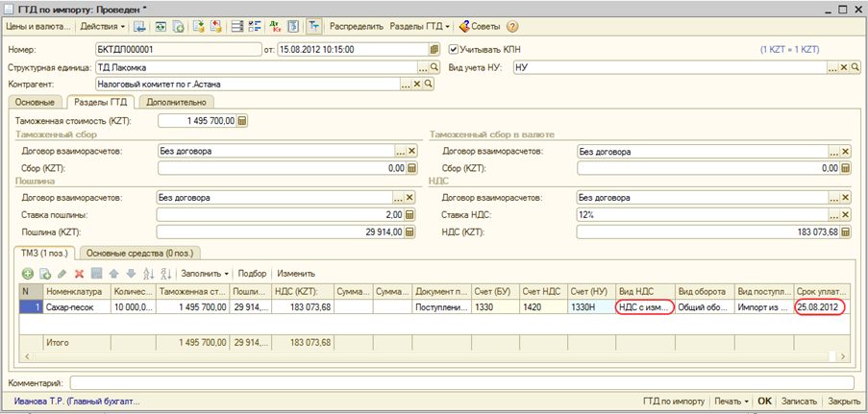868x414 pixels.
Task: Click the green add row icon
Action: click(28, 274)
